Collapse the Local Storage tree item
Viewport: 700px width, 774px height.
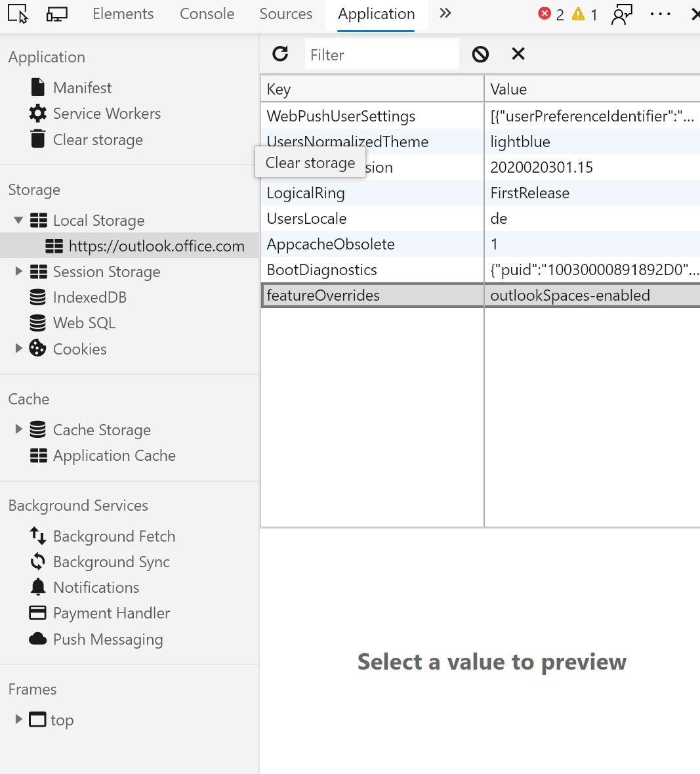[18, 220]
